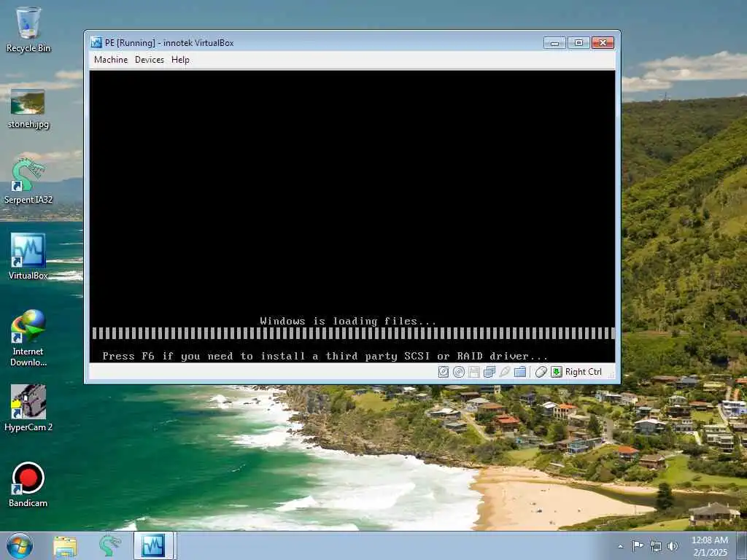Open the Windows Start menu orb
The width and height of the screenshot is (747, 560).
pyautogui.click(x=20, y=545)
